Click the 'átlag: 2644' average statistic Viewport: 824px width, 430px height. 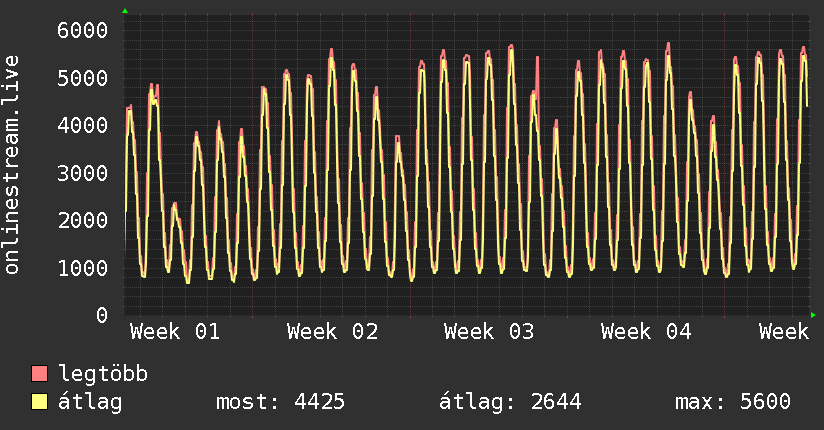pyautogui.click(x=510, y=402)
